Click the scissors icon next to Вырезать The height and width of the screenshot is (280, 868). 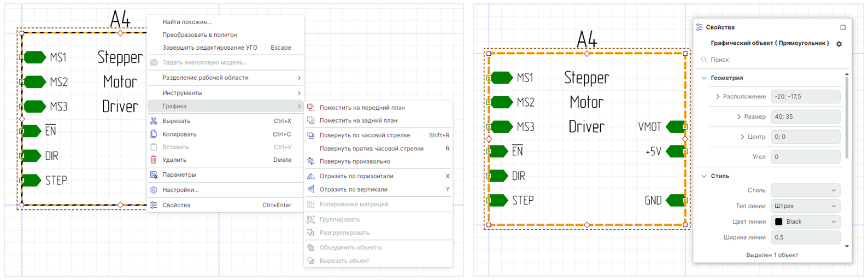[x=154, y=121]
